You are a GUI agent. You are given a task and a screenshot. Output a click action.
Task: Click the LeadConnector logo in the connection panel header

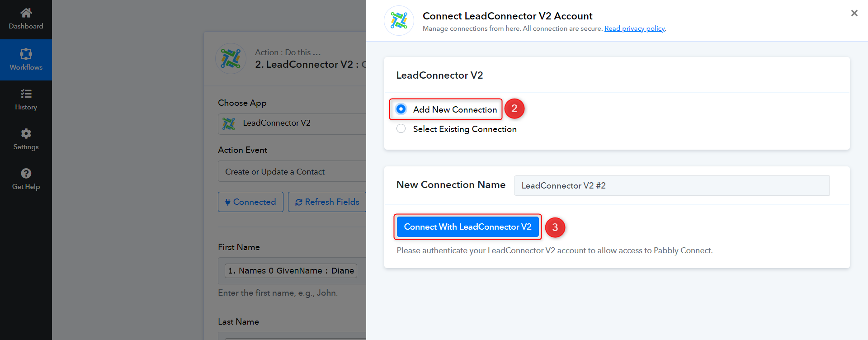point(399,20)
